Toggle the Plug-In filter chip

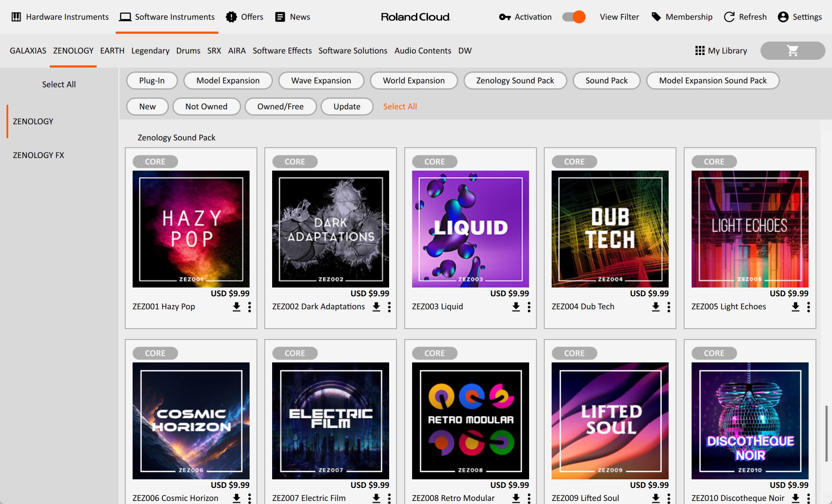tap(152, 81)
